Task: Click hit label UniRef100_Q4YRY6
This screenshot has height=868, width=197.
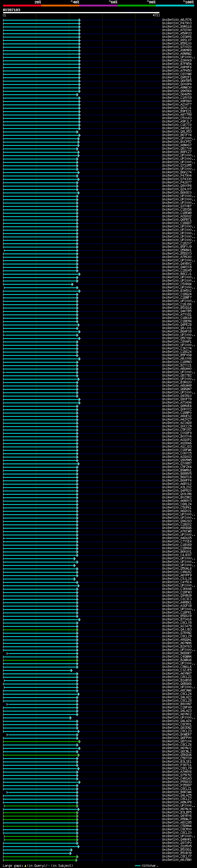Action: coord(177,816)
